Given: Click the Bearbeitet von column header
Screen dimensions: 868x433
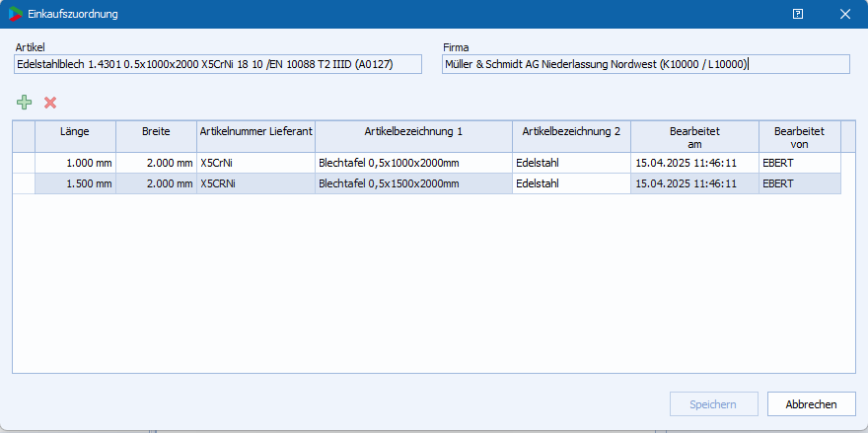Looking at the screenshot, I should click(799, 136).
